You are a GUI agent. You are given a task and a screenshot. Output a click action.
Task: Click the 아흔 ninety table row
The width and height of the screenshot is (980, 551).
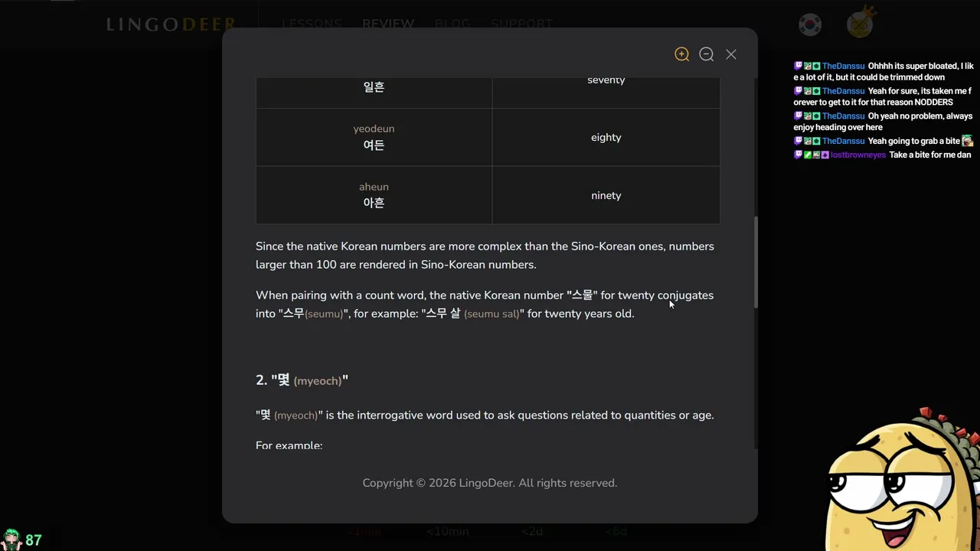pos(488,195)
